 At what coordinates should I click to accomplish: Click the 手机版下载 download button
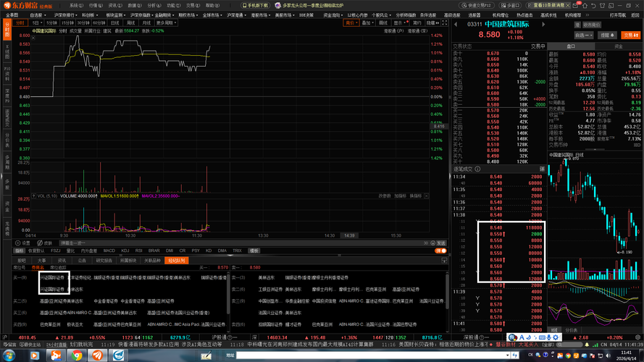[x=255, y=5]
